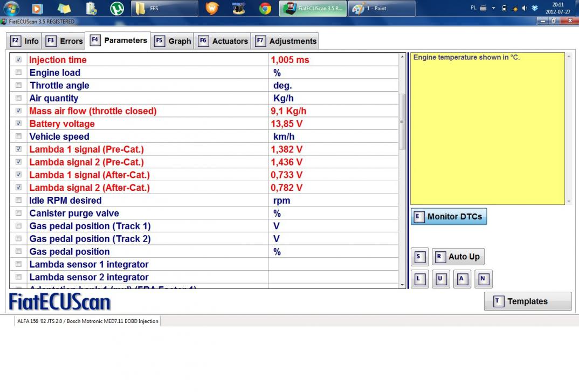Image resolution: width=579 pixels, height=392 pixels.
Task: Click the yellow description help panel
Action: click(487, 128)
